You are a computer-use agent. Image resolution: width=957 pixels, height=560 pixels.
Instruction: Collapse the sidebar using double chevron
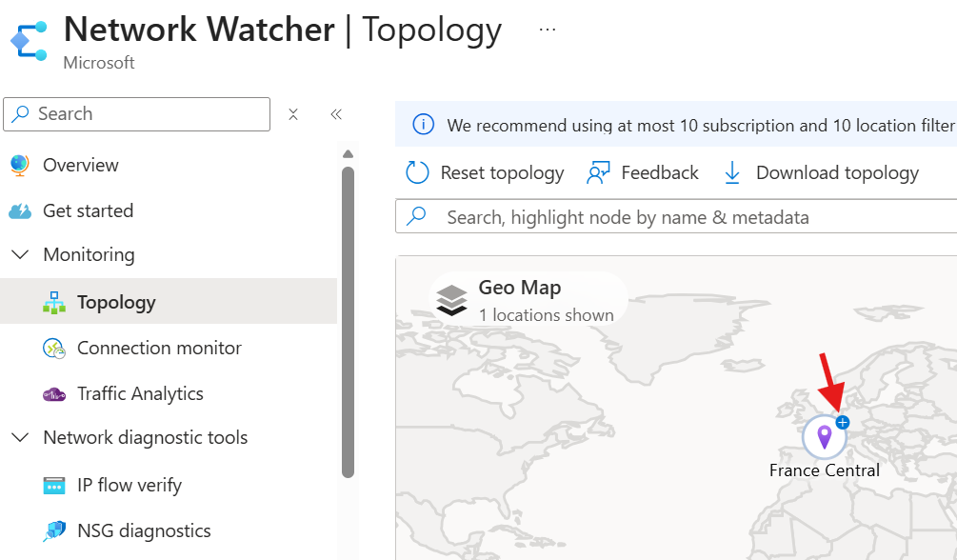[336, 114]
